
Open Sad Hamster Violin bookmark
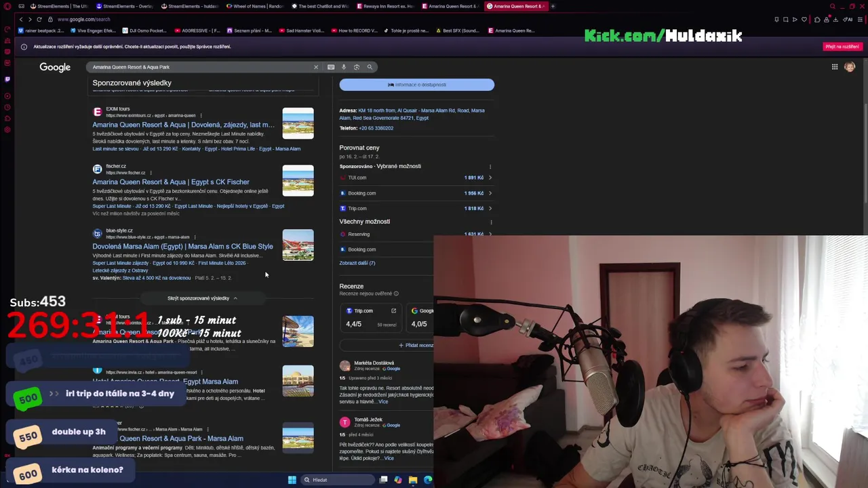302,30
